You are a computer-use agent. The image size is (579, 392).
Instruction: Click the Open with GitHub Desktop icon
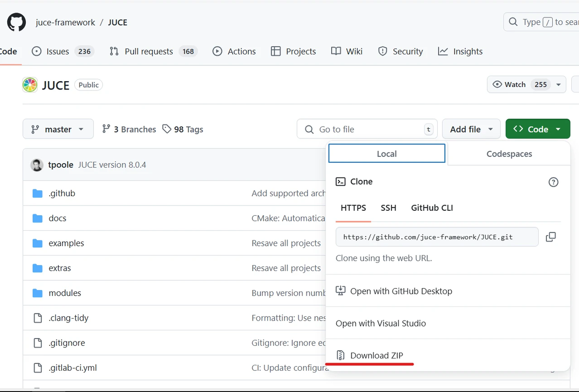click(x=341, y=291)
